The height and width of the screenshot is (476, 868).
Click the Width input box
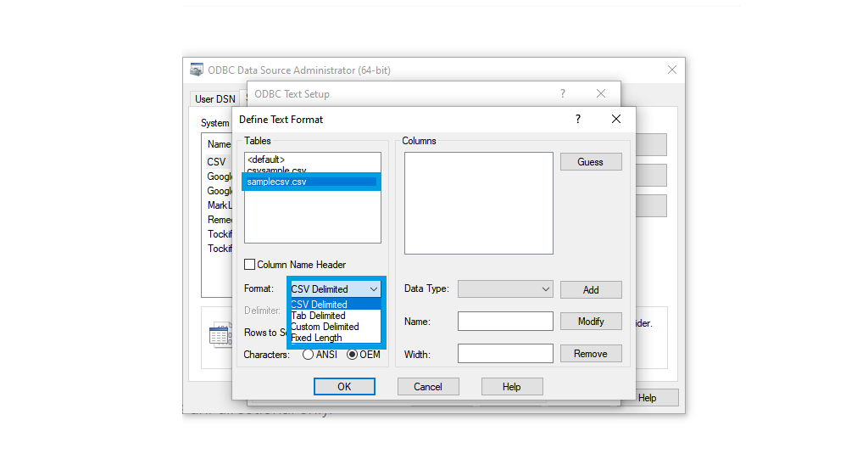[505, 354]
